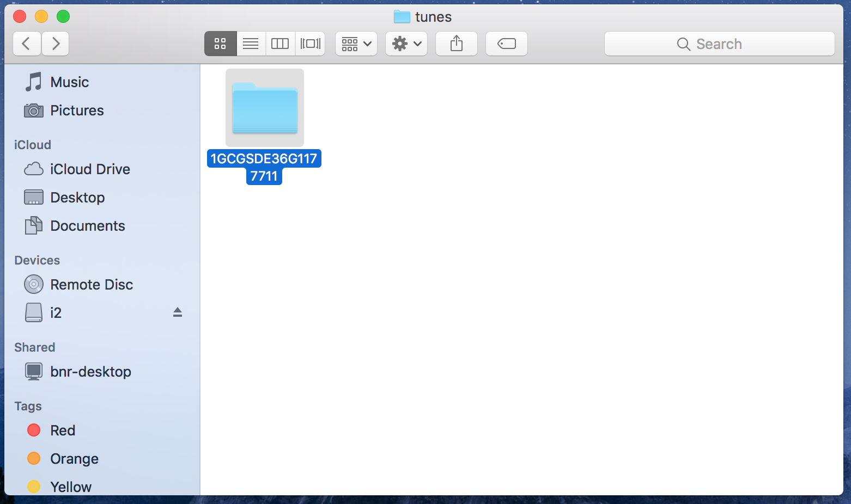Click the iCloud section header
This screenshot has width=851, height=504.
(33, 145)
